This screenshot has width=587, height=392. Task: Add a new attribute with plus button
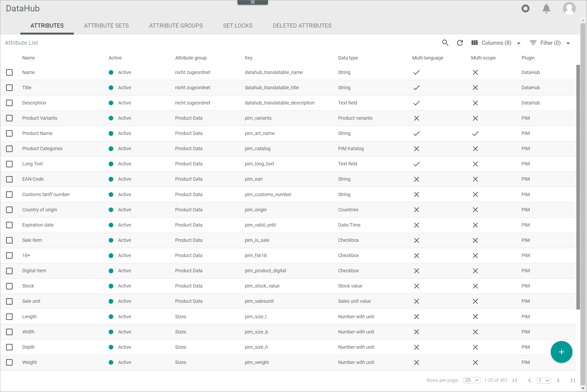pos(561,352)
